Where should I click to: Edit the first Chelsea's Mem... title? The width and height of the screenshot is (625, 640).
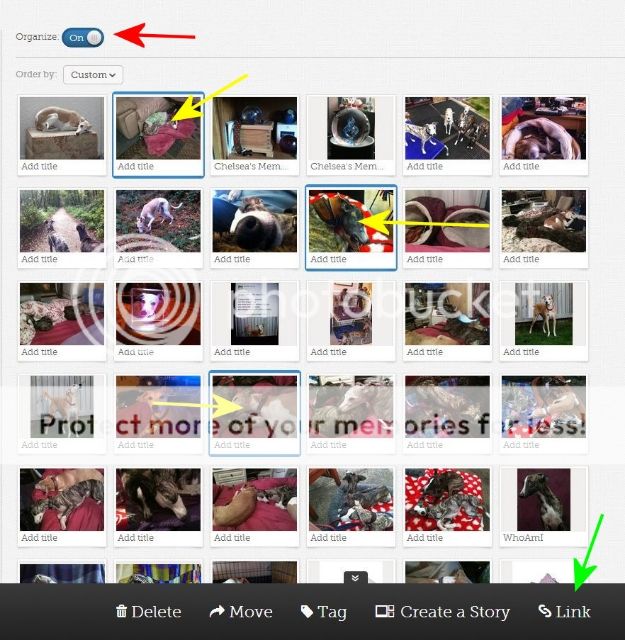point(247,167)
